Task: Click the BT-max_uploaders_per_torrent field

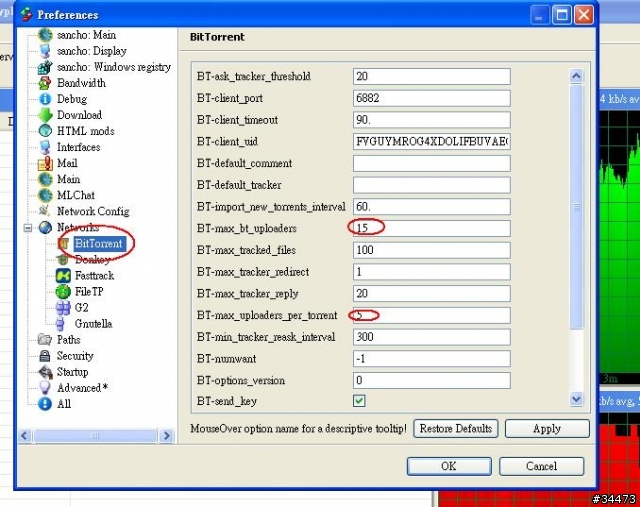Action: [x=431, y=315]
